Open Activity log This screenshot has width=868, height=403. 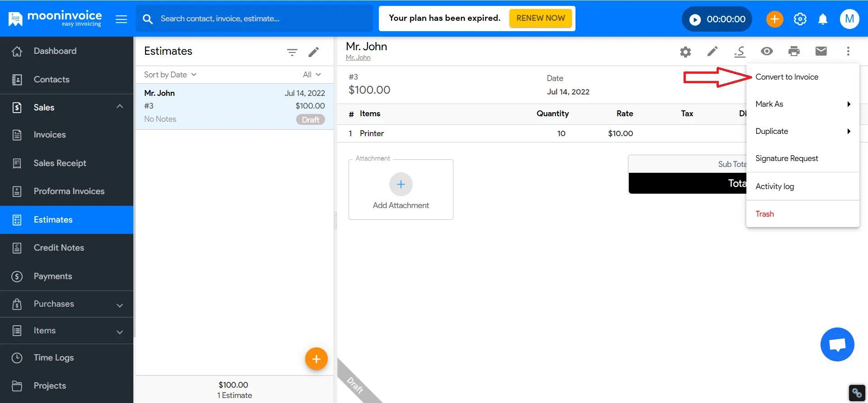pos(802,186)
